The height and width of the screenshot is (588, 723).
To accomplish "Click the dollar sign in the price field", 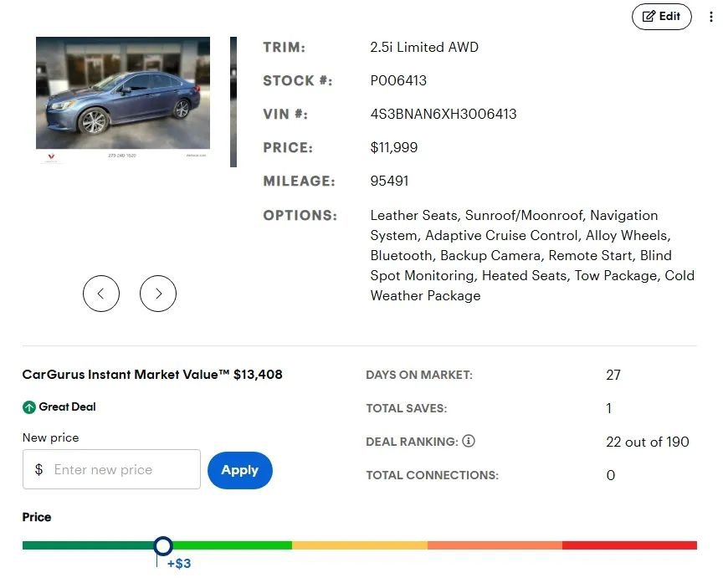I will [x=38, y=469].
